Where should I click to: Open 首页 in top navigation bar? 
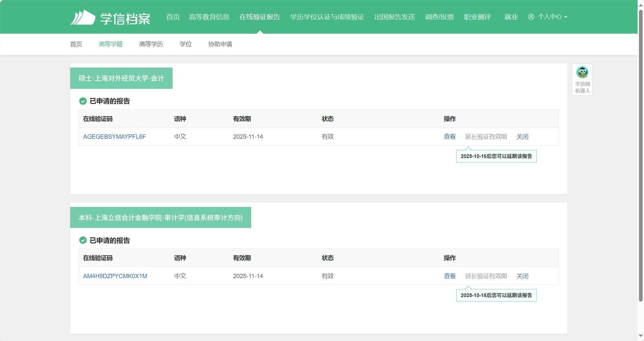point(173,17)
